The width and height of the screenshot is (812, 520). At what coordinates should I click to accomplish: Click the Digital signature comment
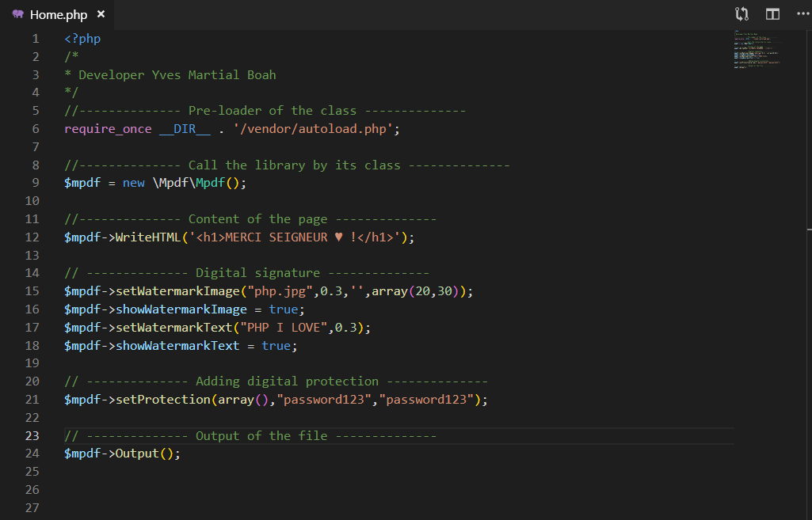coord(246,273)
